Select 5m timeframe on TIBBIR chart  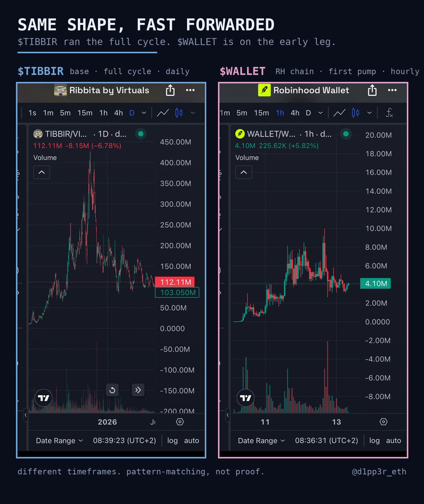tap(65, 113)
